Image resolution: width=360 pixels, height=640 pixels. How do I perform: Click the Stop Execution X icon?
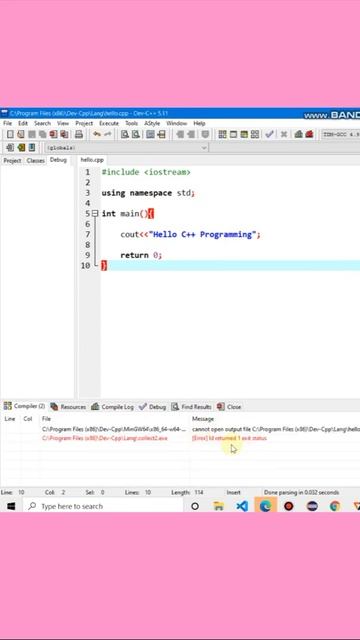coord(284,134)
